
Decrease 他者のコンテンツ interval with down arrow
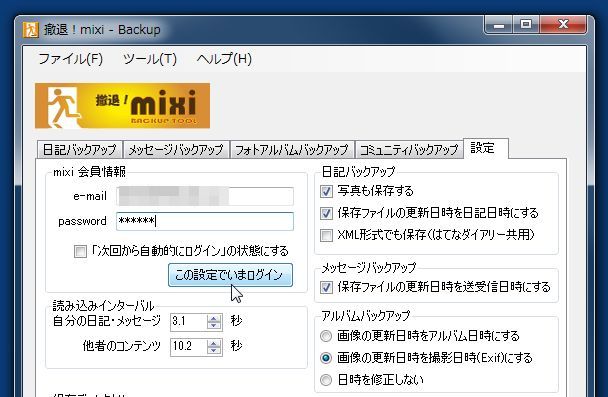[214, 350]
